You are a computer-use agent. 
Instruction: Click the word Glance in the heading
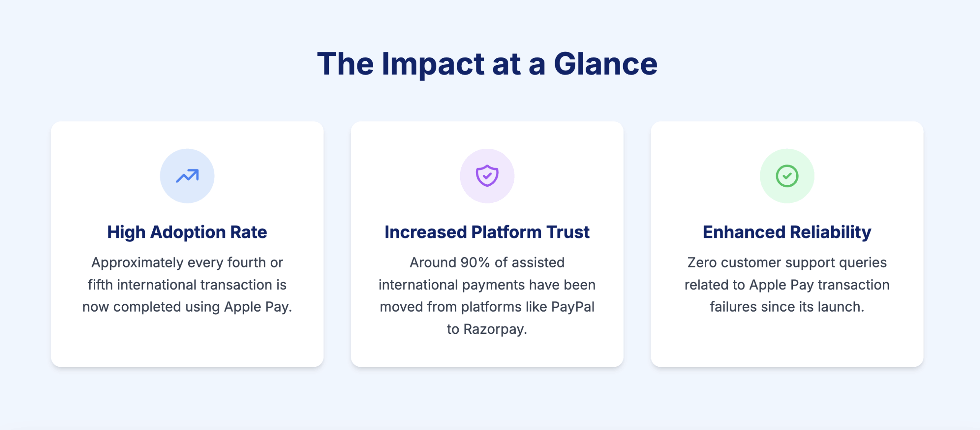pyautogui.click(x=606, y=64)
